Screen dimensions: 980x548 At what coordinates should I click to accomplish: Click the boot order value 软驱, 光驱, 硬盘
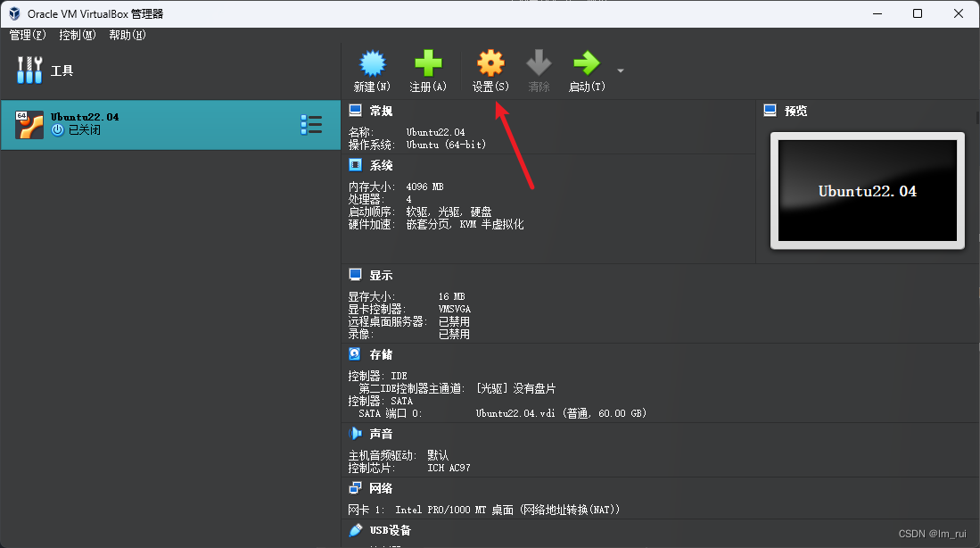tap(449, 212)
